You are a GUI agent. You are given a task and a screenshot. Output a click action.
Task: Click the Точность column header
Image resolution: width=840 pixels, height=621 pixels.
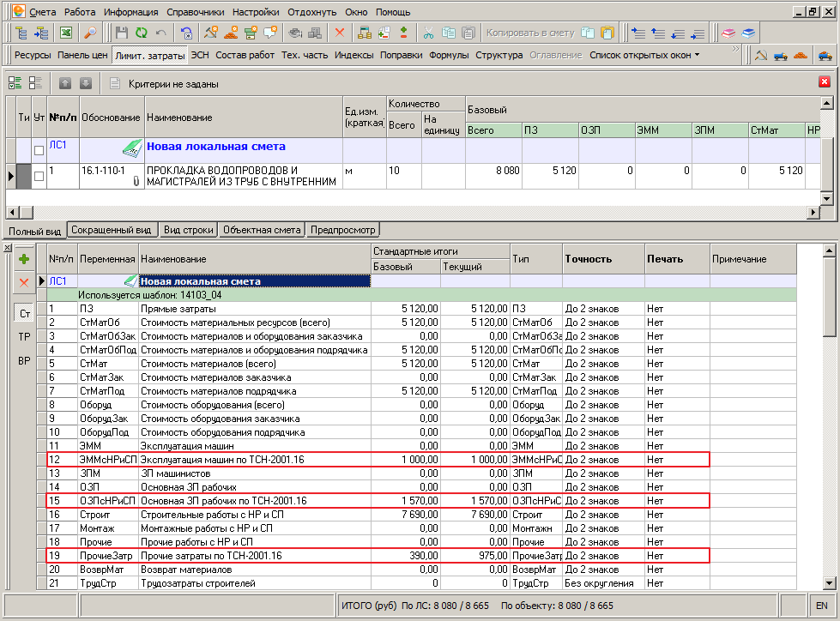[604, 259]
